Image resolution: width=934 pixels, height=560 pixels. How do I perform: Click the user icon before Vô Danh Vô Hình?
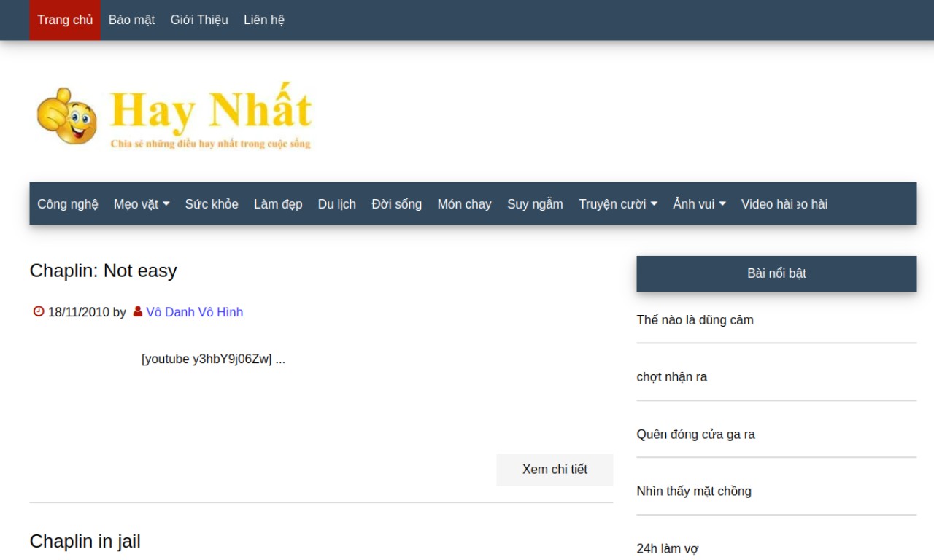pos(138,312)
